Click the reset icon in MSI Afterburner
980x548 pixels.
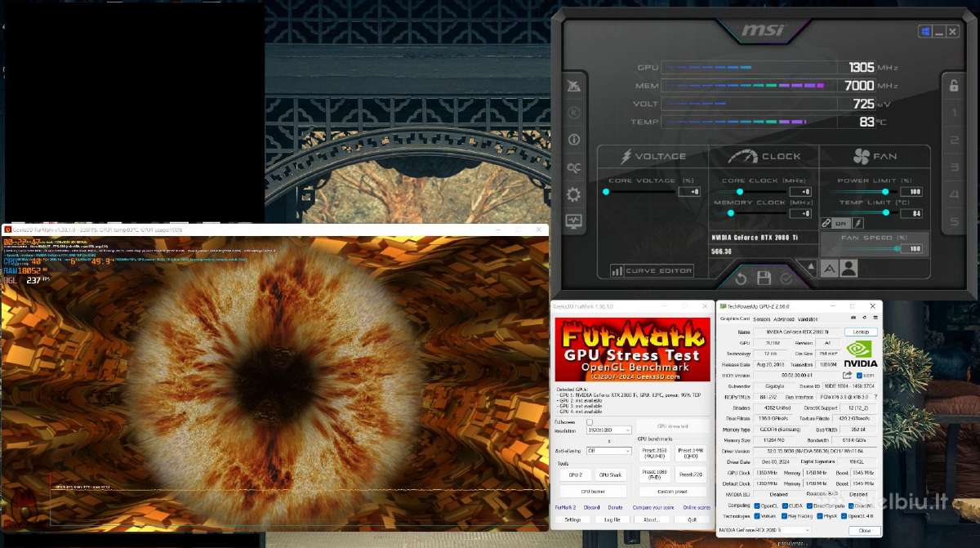[741, 278]
